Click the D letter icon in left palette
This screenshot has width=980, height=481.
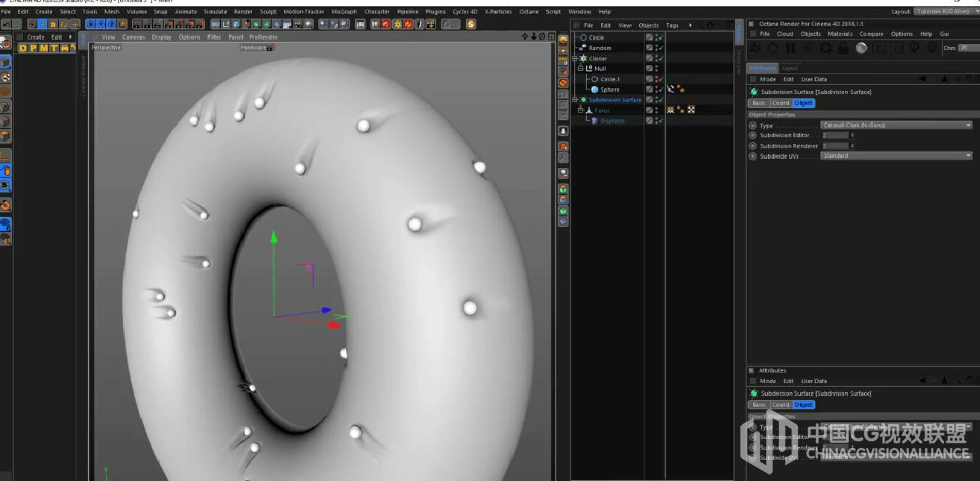tap(23, 48)
